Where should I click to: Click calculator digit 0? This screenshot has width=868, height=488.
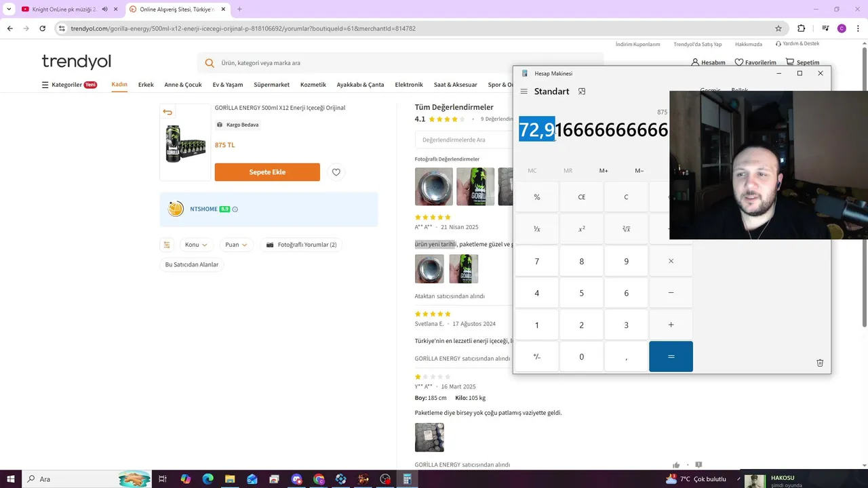[x=582, y=357]
